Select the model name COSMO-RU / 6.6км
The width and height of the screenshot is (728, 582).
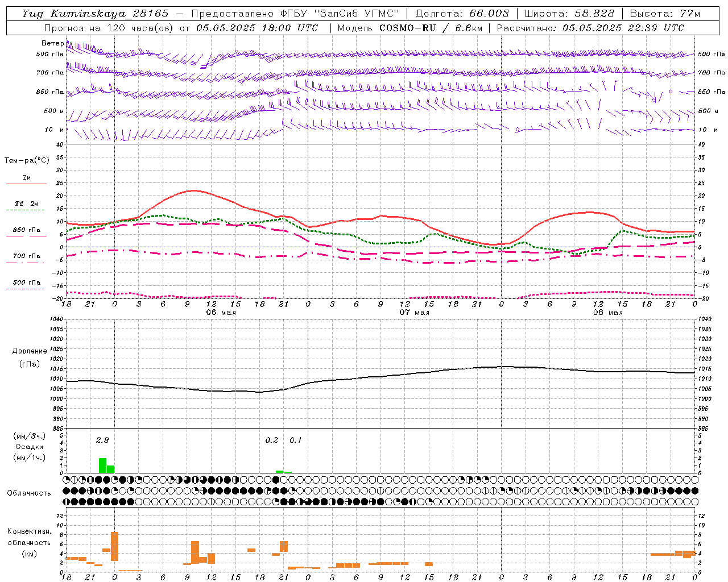tap(431, 28)
